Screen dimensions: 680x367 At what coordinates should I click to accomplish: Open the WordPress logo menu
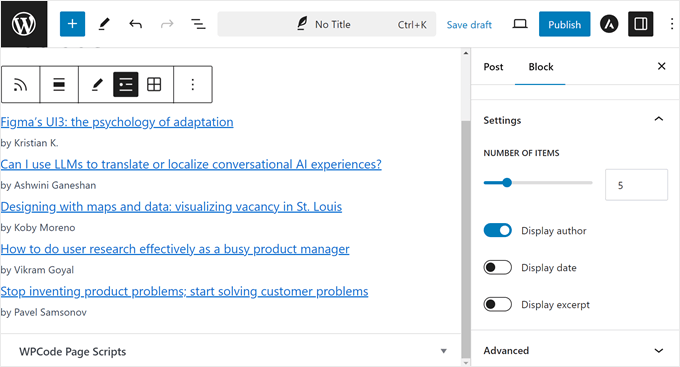[24, 24]
